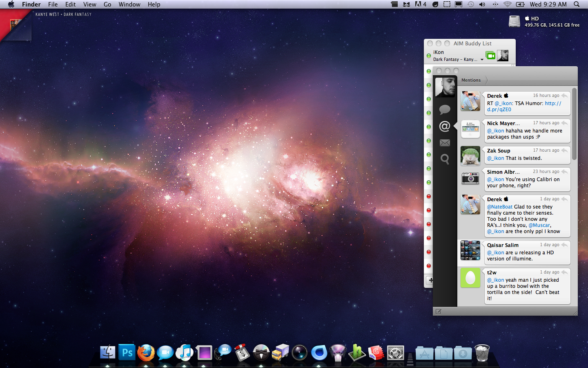Open the View menu
The image size is (588, 368).
point(90,4)
